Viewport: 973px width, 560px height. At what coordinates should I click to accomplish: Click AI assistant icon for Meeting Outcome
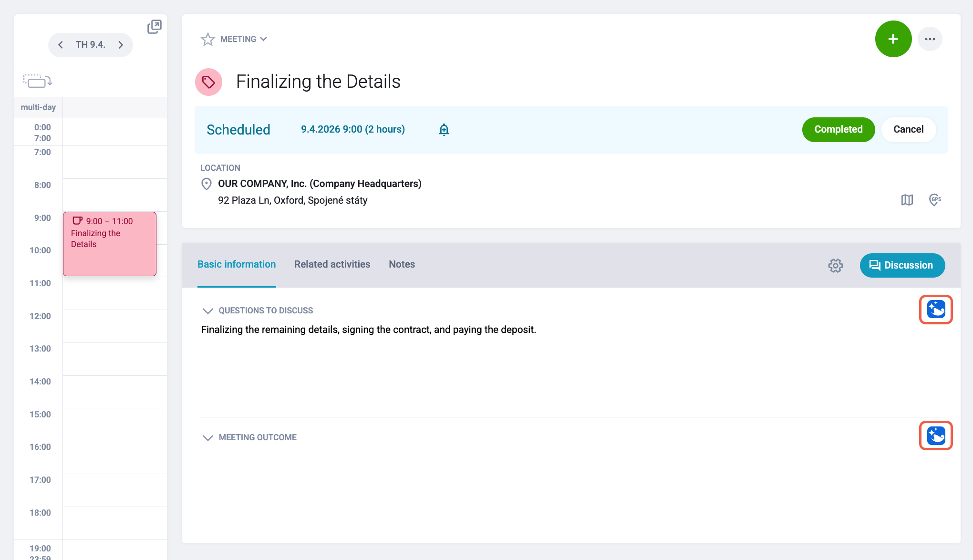click(x=936, y=436)
